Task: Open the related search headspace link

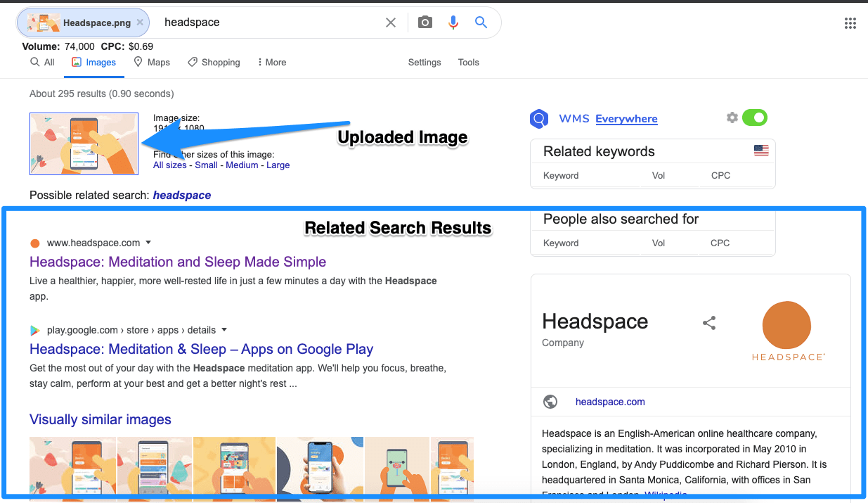Action: click(x=182, y=195)
